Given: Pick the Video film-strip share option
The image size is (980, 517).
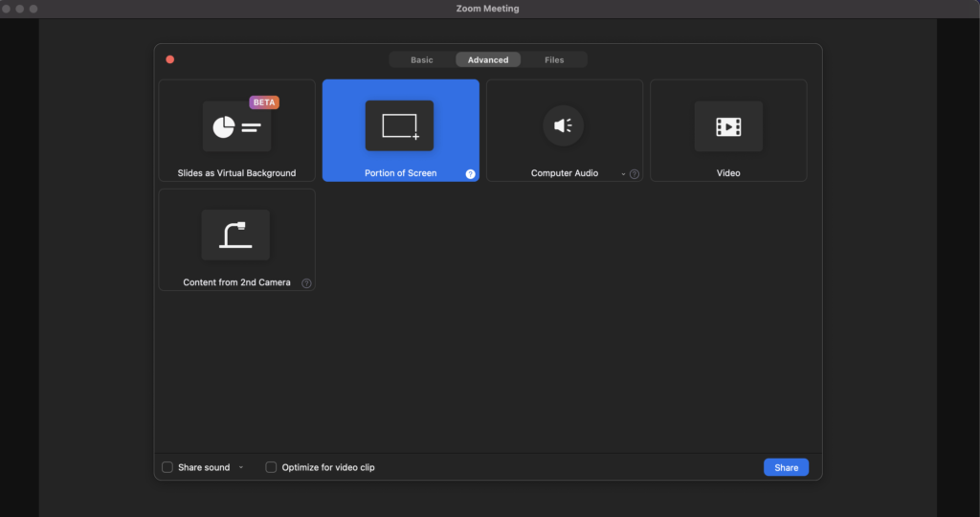Looking at the screenshot, I should click(728, 130).
